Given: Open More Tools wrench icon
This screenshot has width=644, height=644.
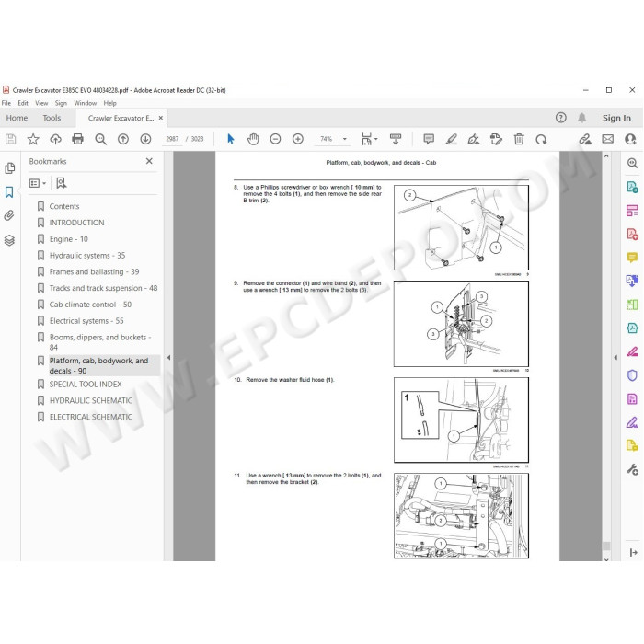Looking at the screenshot, I should tap(632, 469).
